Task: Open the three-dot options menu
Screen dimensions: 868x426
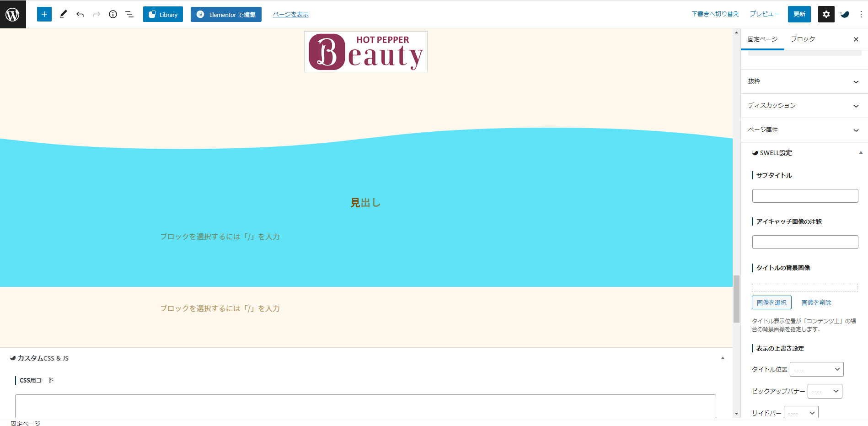Action: pos(861,14)
